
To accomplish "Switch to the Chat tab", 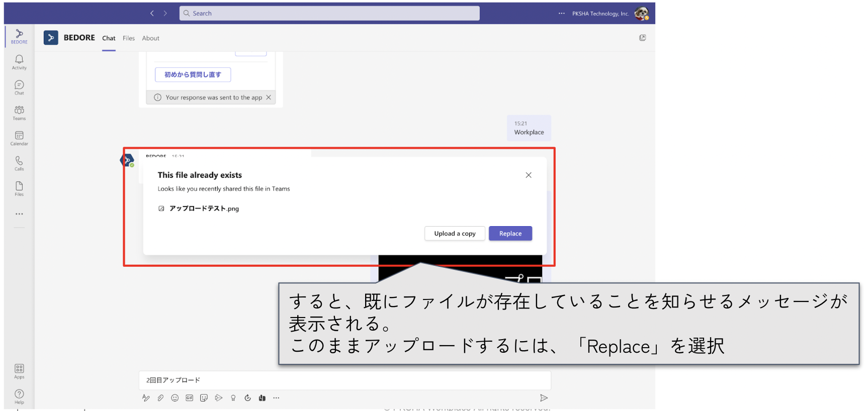I will pyautogui.click(x=109, y=38).
